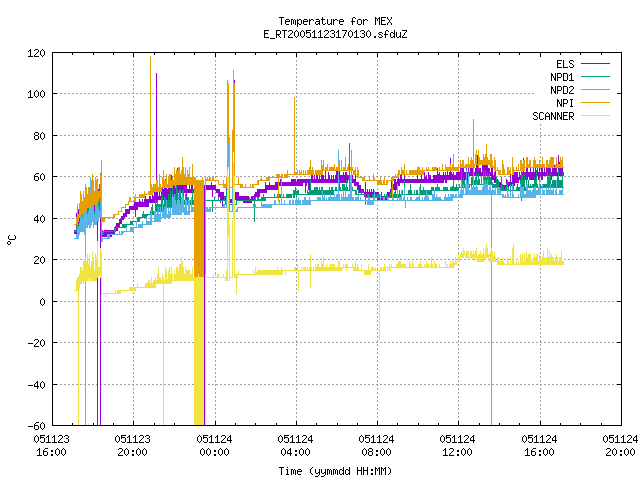Screen dimensions: 640x480
Task: Click the y-axis tick label 60
Action: 40,177
